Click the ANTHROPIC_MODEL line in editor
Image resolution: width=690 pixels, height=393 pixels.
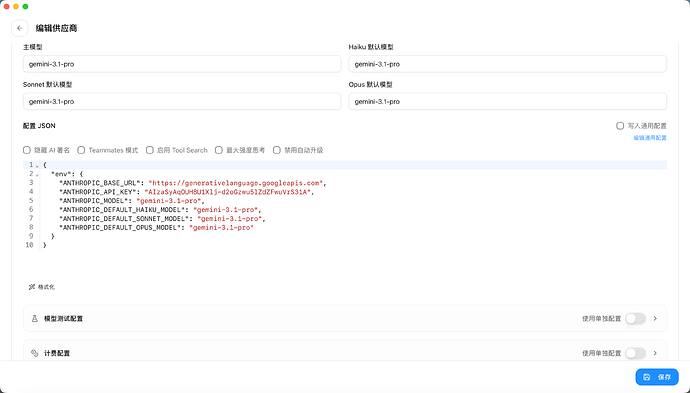pyautogui.click(x=132, y=201)
